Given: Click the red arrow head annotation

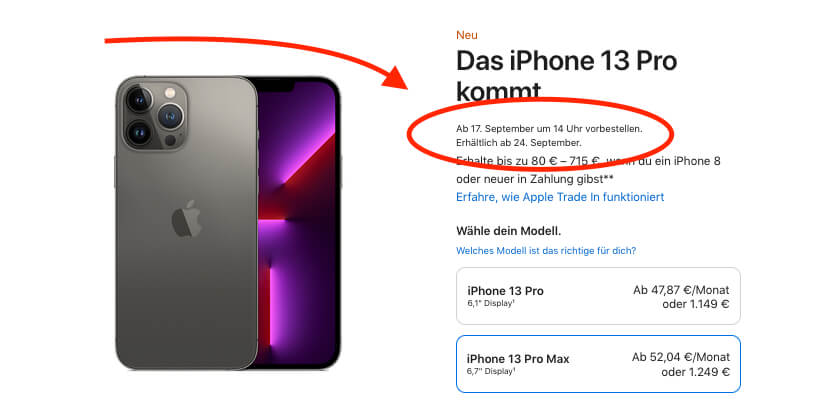Looking at the screenshot, I should (x=395, y=78).
